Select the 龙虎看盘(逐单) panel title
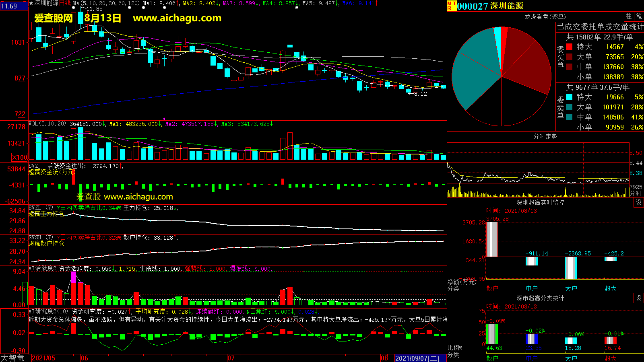 click(545, 16)
